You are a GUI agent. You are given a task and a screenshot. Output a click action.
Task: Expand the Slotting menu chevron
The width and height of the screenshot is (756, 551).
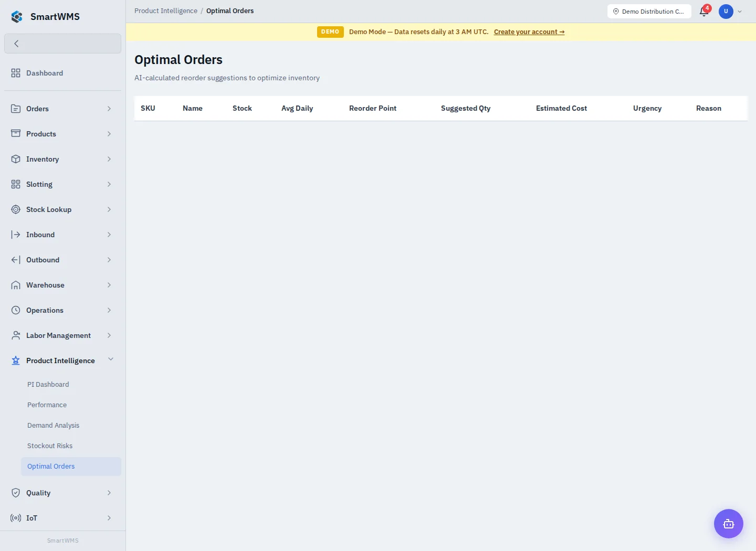109,184
